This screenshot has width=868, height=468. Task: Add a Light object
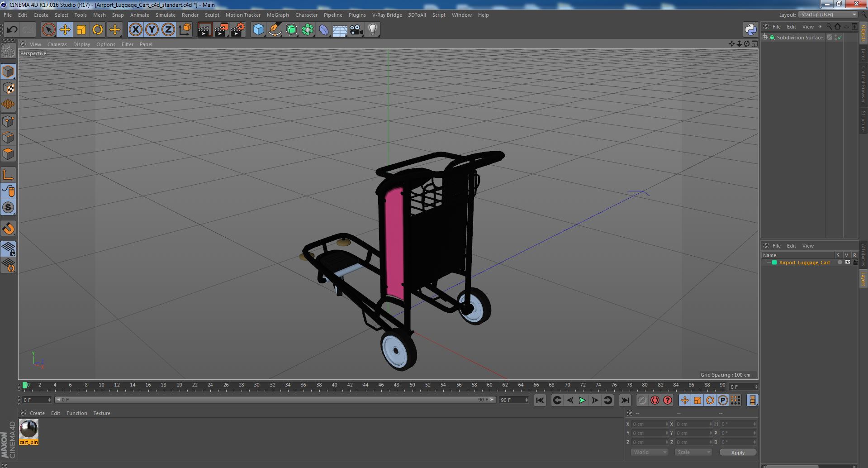point(373,30)
